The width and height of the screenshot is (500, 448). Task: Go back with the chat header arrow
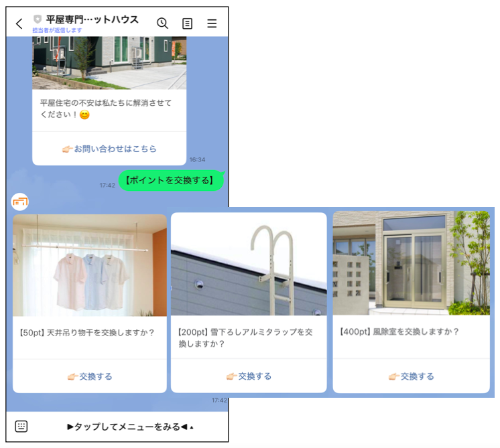[x=19, y=23]
